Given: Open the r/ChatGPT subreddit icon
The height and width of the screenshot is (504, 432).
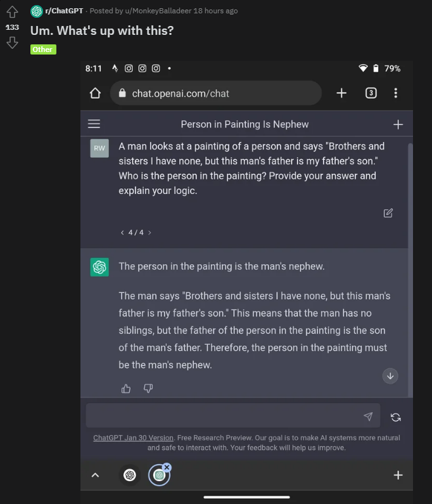Looking at the screenshot, I should click(37, 11).
